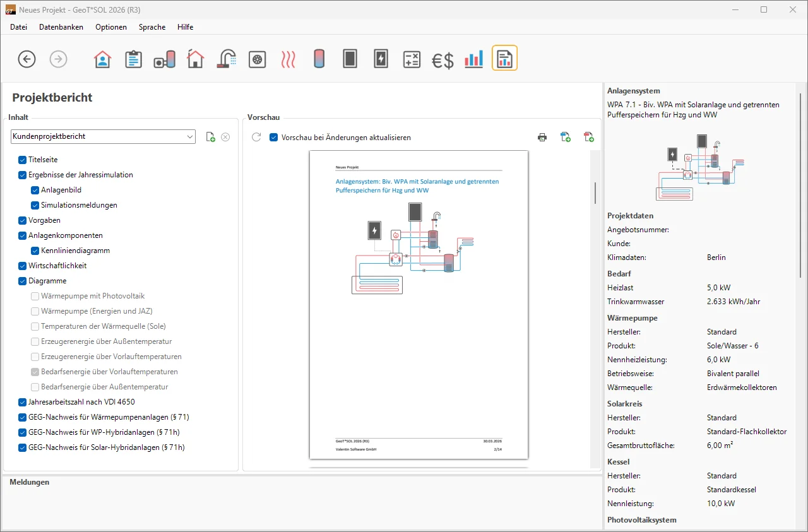The image size is (808, 532).
Task: Click the report page preview thumbnail
Action: tap(419, 304)
